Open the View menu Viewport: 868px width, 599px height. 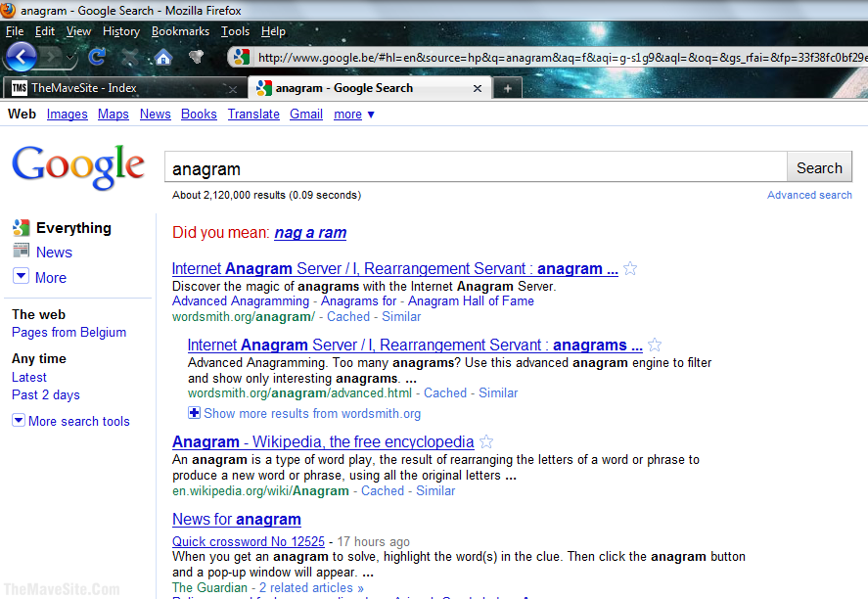(x=78, y=31)
